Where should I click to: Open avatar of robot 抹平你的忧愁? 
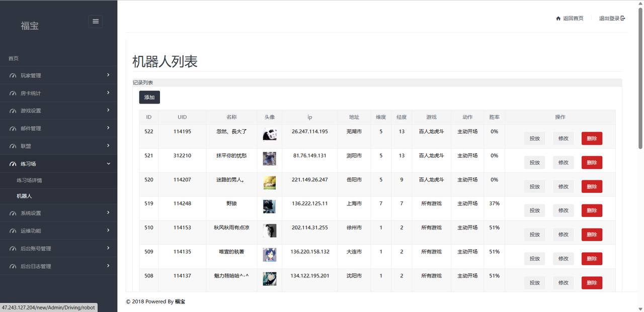269,159
